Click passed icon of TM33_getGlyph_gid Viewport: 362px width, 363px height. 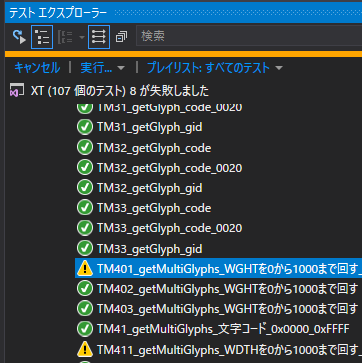click(85, 248)
